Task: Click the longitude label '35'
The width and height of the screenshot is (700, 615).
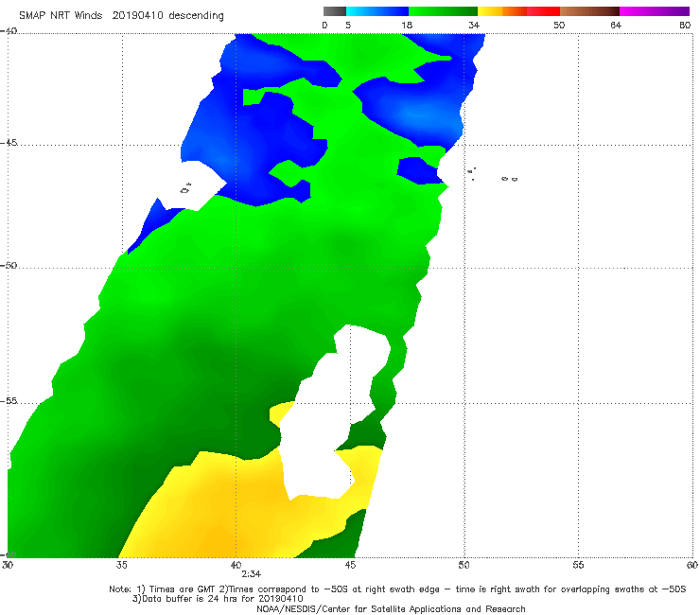Action: pos(121,565)
